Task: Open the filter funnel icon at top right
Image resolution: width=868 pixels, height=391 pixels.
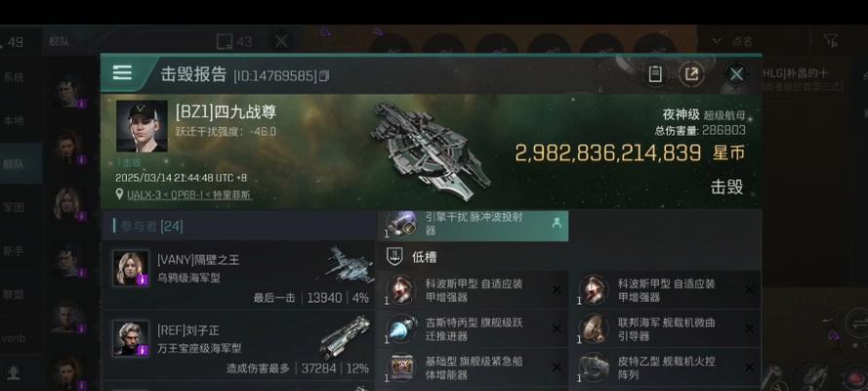Action: pyautogui.click(x=830, y=40)
